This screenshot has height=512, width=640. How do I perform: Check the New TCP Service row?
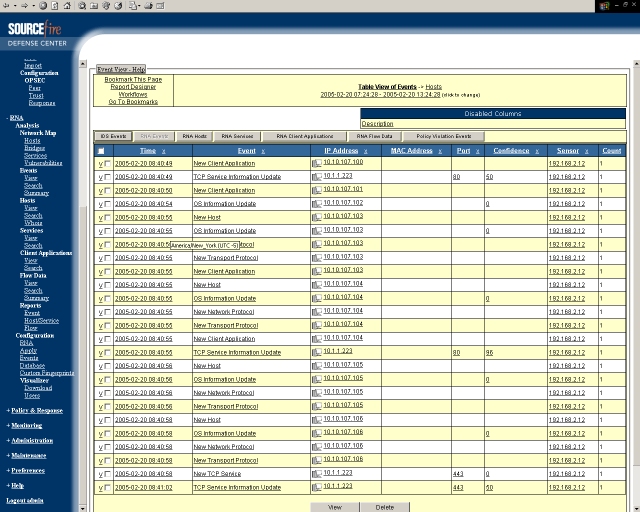[x=108, y=474]
